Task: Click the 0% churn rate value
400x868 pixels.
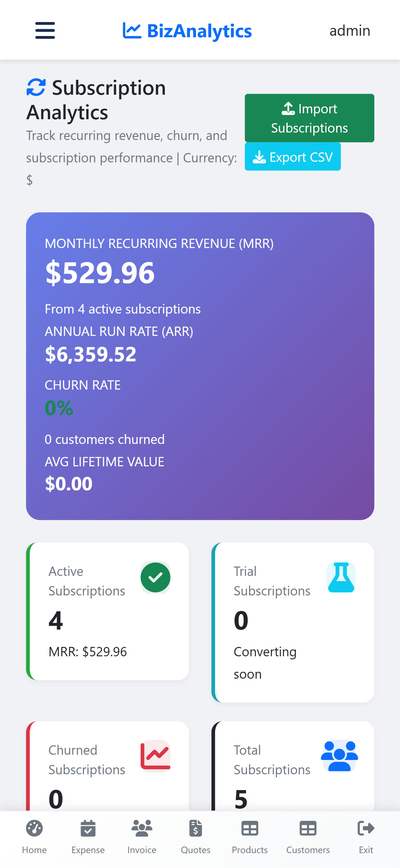Action: pos(59,408)
